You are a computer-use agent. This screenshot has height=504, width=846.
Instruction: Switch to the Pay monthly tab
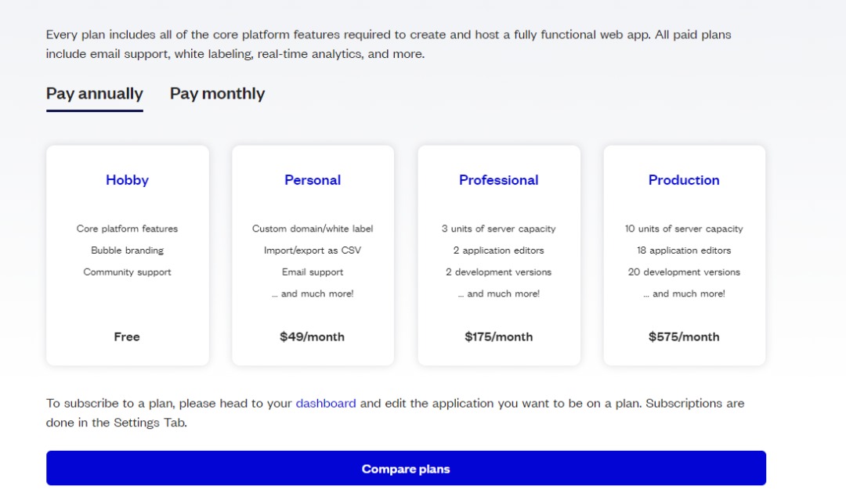(x=217, y=94)
